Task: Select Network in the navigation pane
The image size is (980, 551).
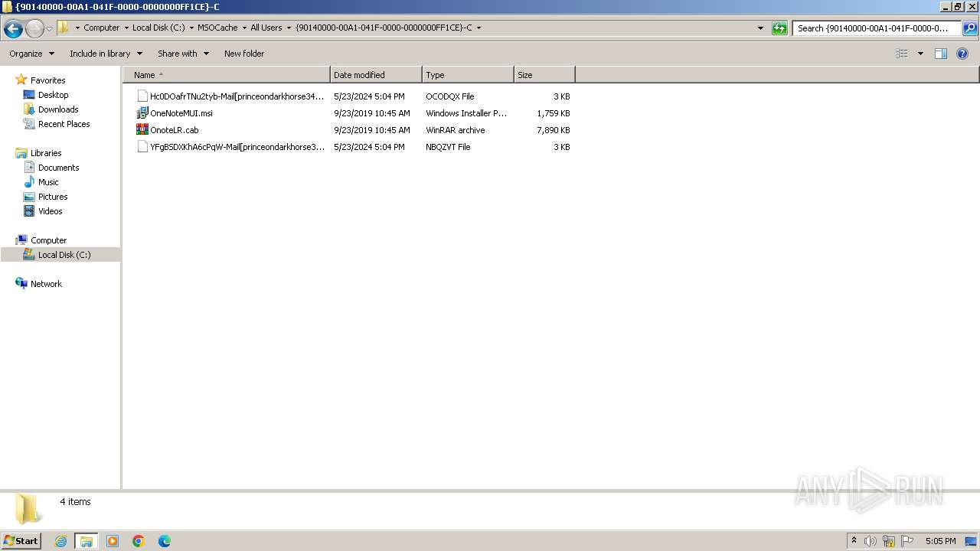Action: coord(46,284)
